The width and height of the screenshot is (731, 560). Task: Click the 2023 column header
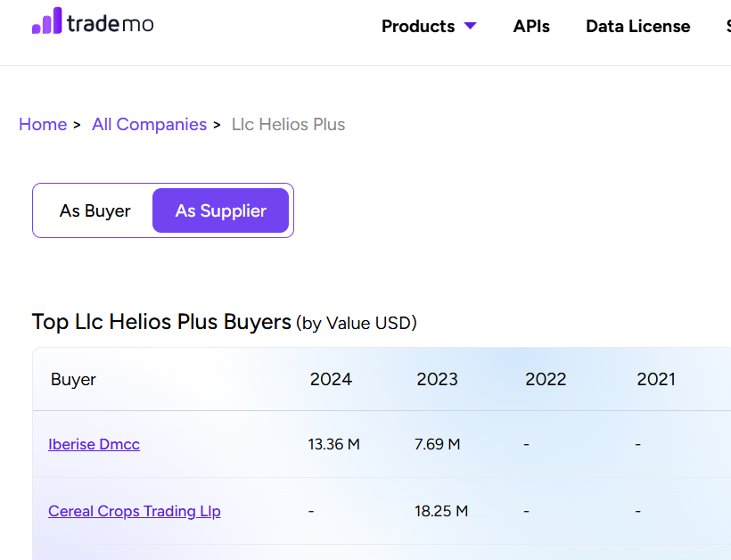(438, 380)
